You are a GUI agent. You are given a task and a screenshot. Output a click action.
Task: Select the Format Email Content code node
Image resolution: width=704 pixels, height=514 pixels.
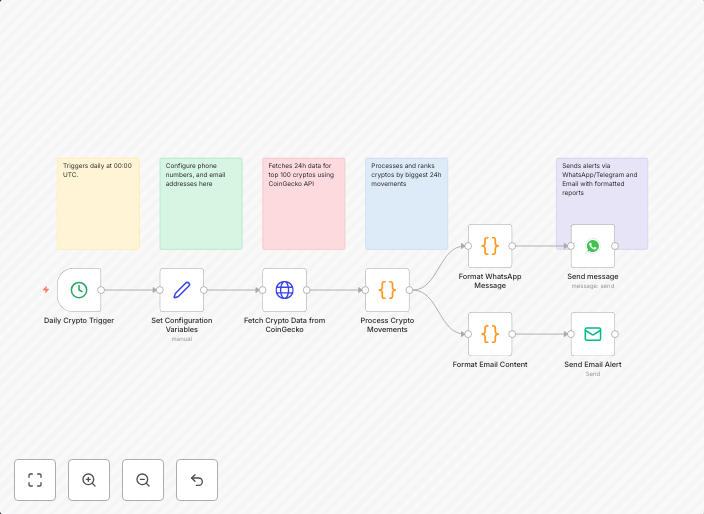pos(490,334)
